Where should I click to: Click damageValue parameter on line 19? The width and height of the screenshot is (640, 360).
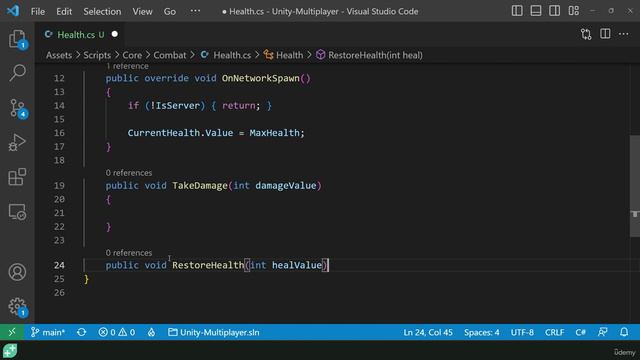(286, 186)
